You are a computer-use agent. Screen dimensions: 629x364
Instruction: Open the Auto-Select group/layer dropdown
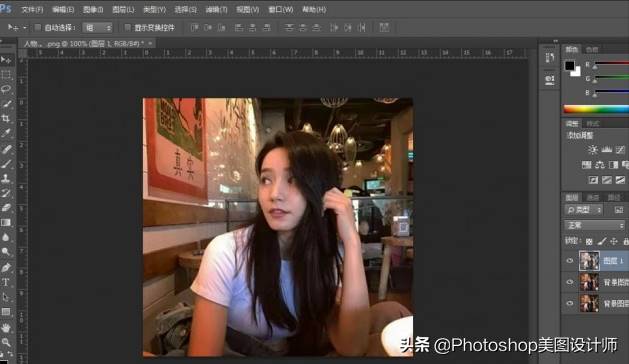(97, 27)
